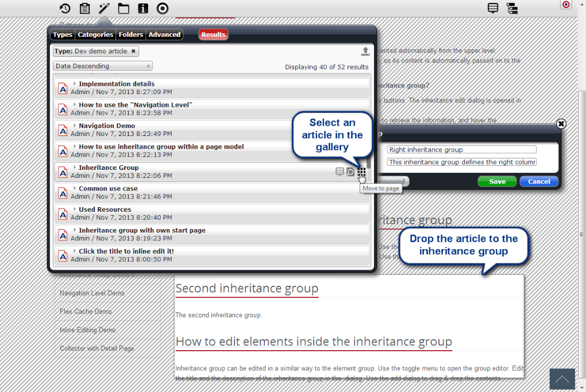Expand the How to use inheritance group within a page model entry

pos(75,146)
